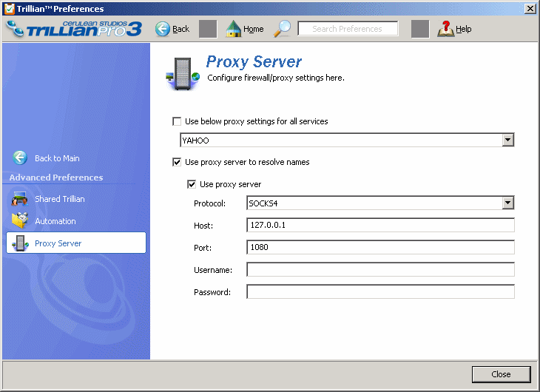
Task: Click the Back arrow icon in toolbar
Action: click(x=162, y=29)
